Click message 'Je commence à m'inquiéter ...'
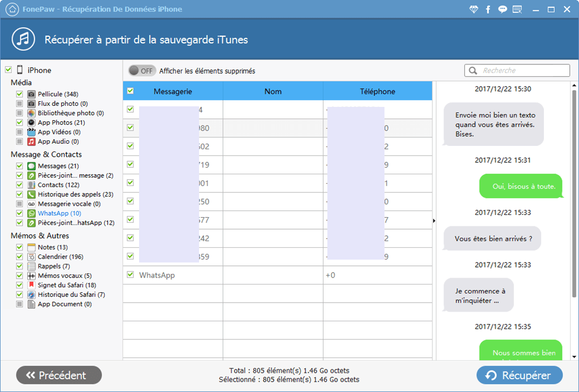Viewport: 579px width, 392px height. [x=478, y=296]
